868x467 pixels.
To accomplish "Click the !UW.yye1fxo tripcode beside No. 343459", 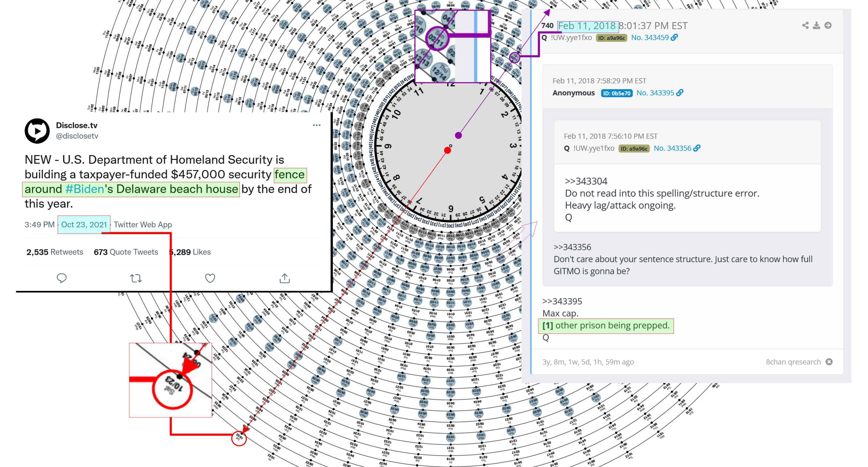I will coord(571,37).
